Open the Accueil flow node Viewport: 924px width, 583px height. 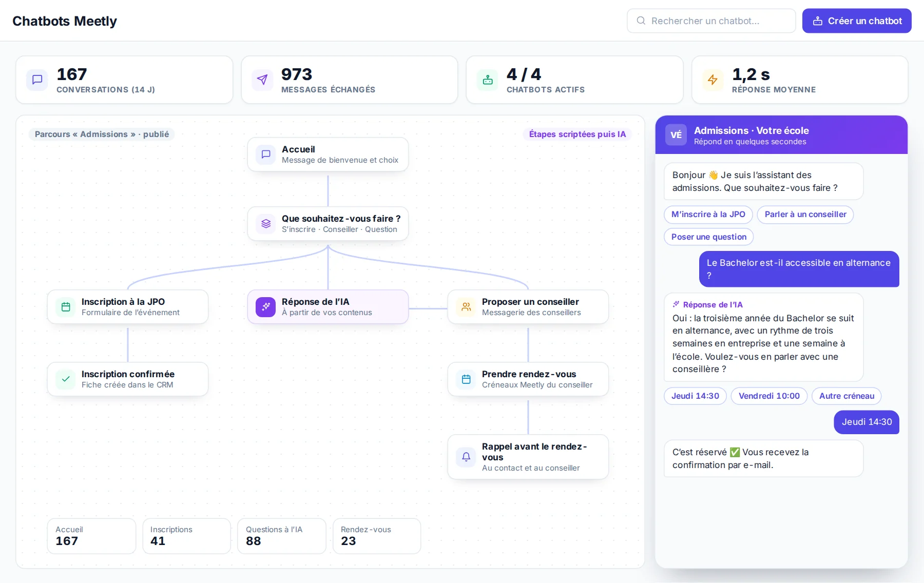328,154
